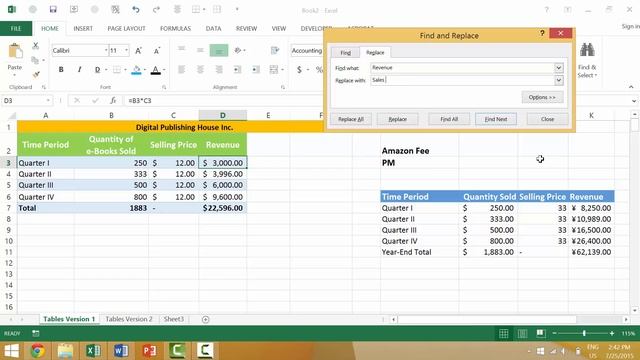Toggle Align Left in Alignment group
The width and height of the screenshot is (640, 360).
click(181, 70)
